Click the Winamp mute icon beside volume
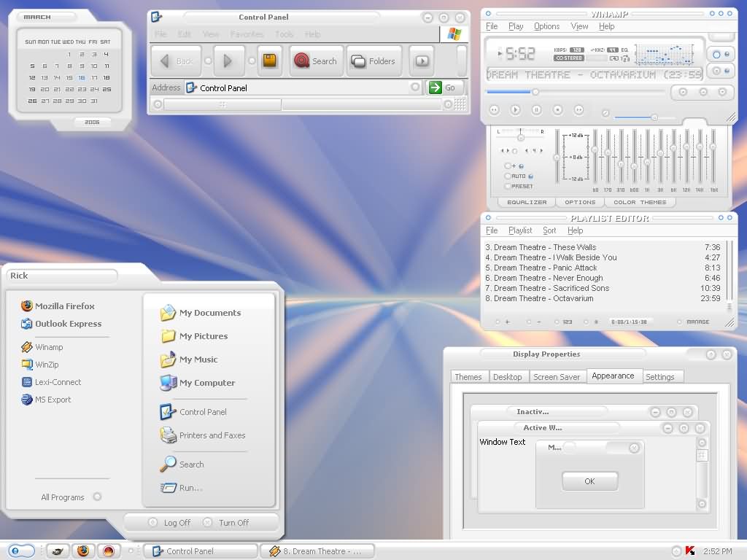 pos(605,113)
